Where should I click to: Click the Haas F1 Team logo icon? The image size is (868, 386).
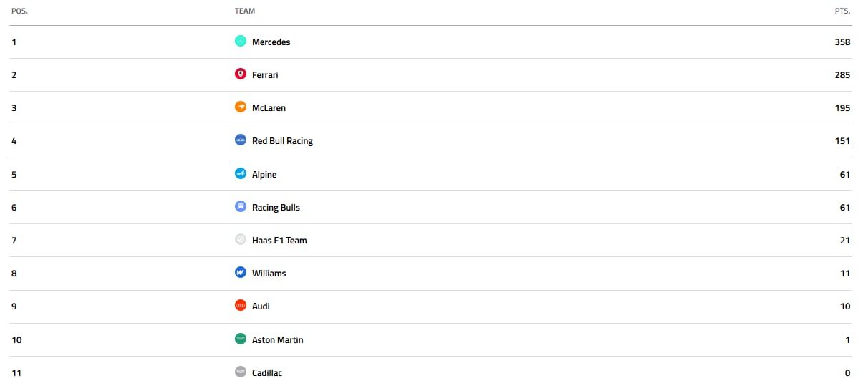point(241,240)
